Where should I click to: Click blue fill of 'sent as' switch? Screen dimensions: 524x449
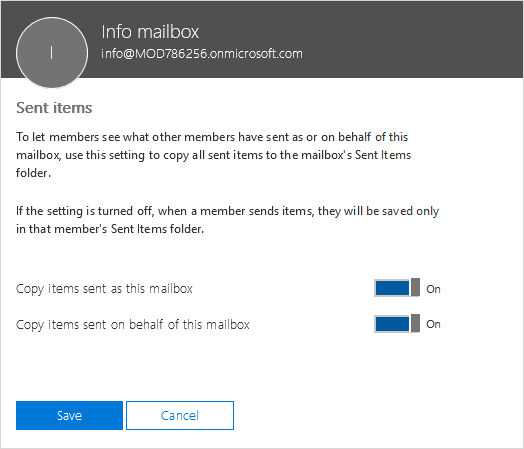[x=392, y=288]
